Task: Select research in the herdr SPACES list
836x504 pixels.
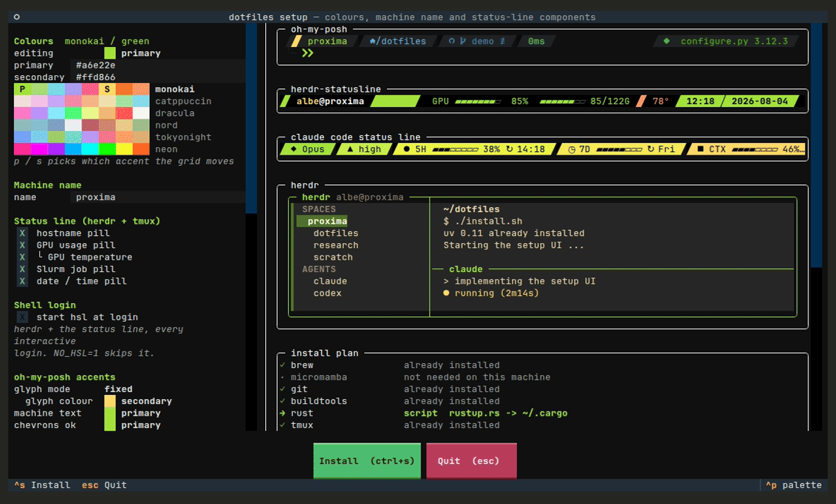Action: tap(336, 245)
